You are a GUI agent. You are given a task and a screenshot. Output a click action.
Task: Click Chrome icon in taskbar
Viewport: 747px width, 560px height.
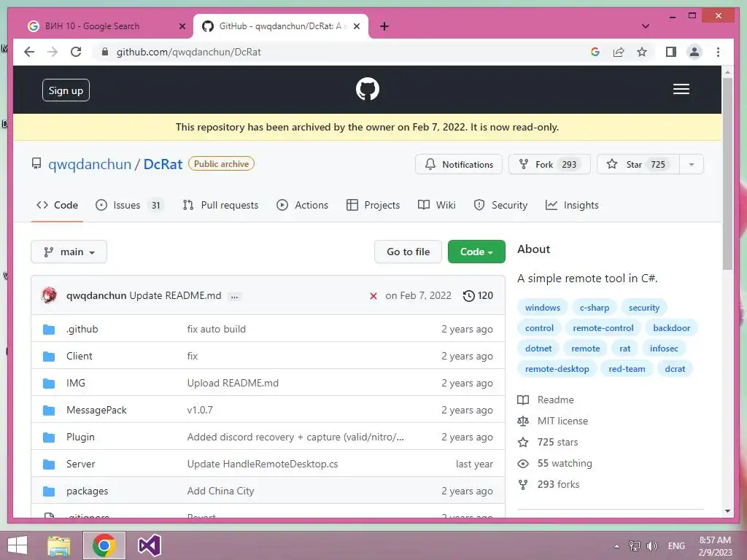pos(104,545)
